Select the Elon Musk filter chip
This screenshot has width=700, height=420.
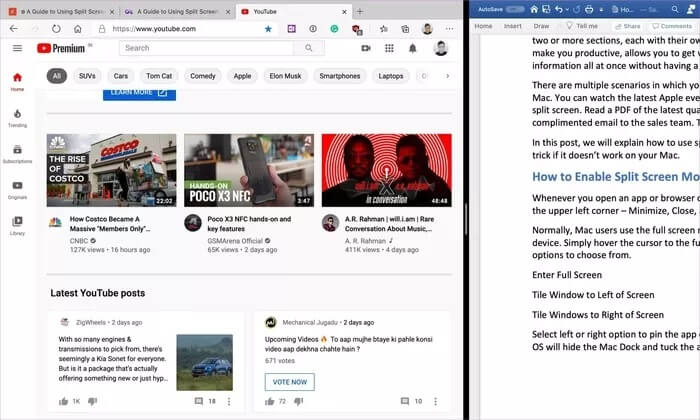click(285, 76)
